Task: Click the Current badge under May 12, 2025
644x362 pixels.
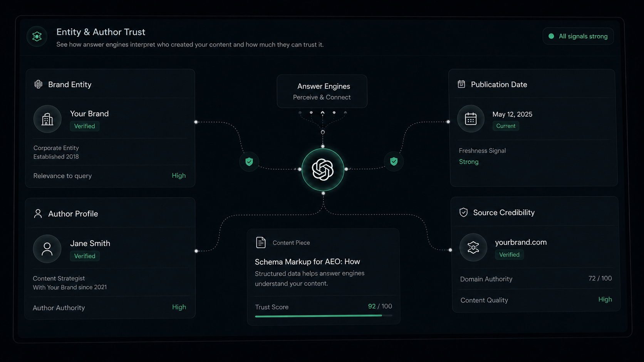Action: coord(506,126)
